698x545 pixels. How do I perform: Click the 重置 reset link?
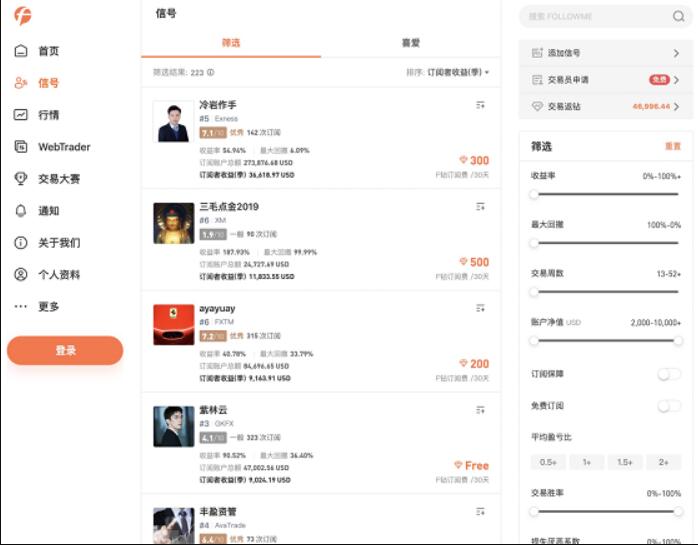(673, 146)
